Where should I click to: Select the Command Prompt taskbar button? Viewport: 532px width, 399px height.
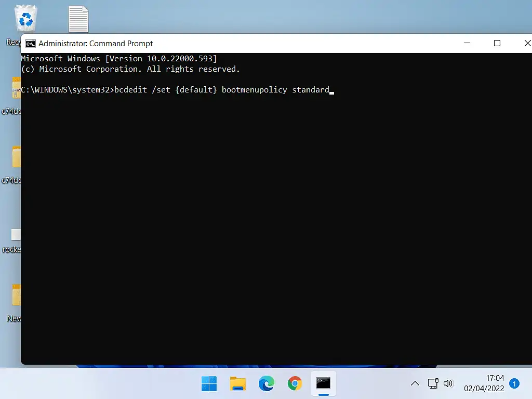click(x=323, y=384)
